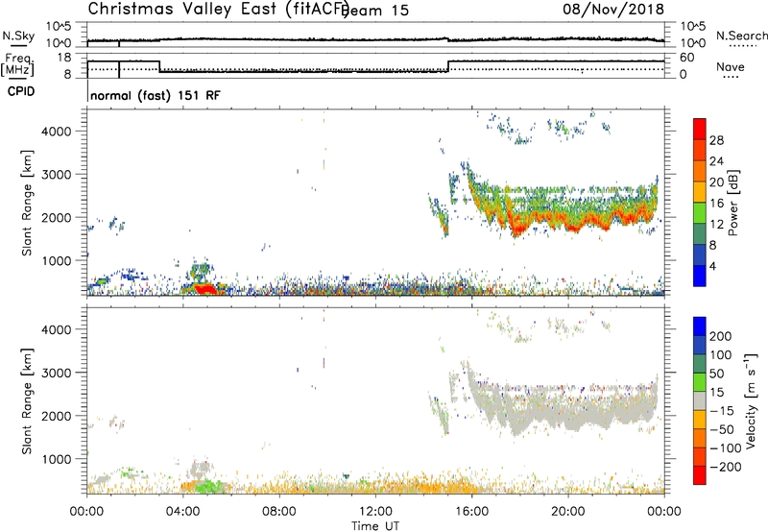Click the 'Time UT' axis label
768x532 pixels.
pos(375,526)
